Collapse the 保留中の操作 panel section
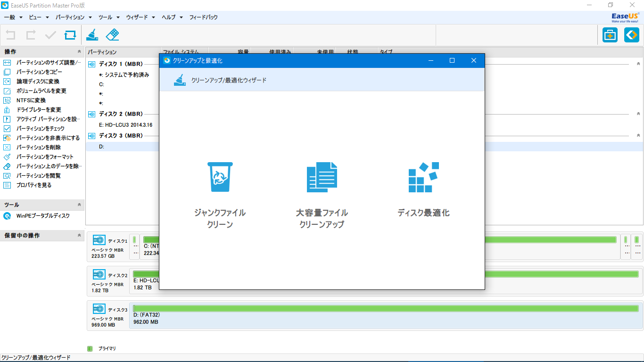Viewport: 644px width, 362px height. [x=79, y=236]
